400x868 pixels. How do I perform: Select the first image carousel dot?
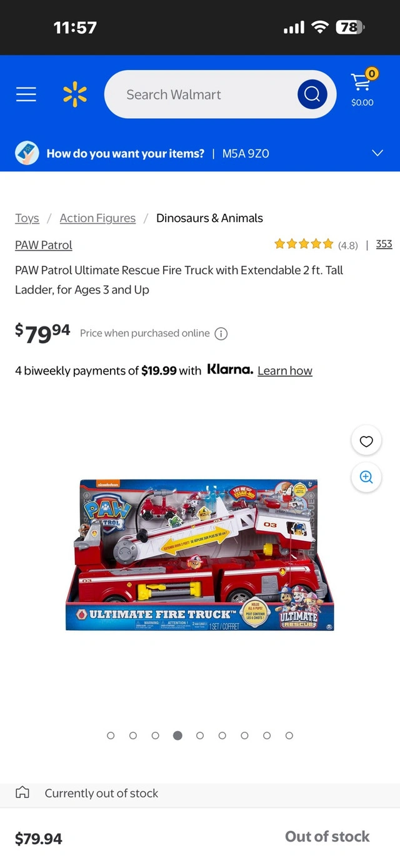[x=111, y=735]
